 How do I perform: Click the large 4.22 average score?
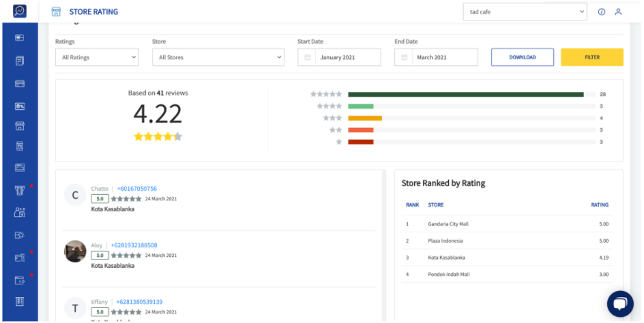click(158, 114)
